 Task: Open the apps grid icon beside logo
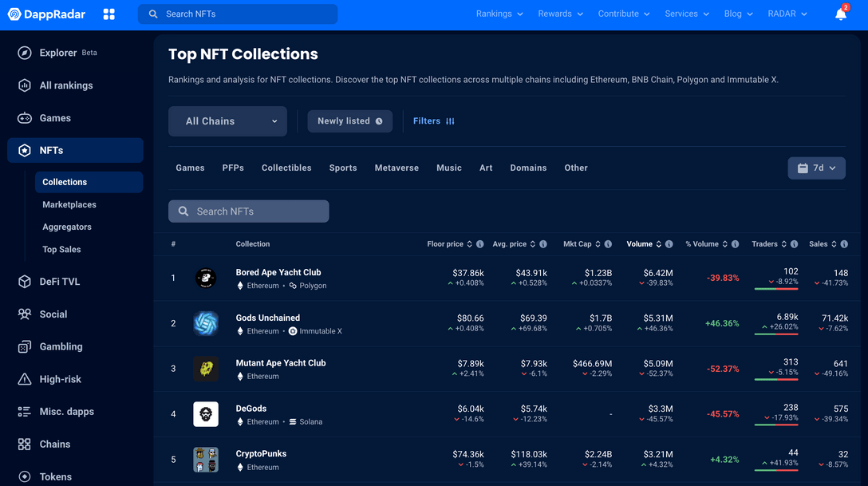(x=109, y=14)
